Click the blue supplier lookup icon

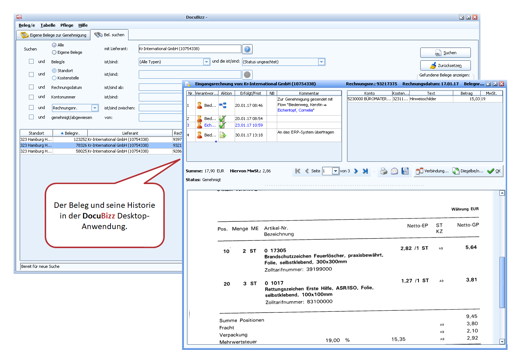point(247,49)
